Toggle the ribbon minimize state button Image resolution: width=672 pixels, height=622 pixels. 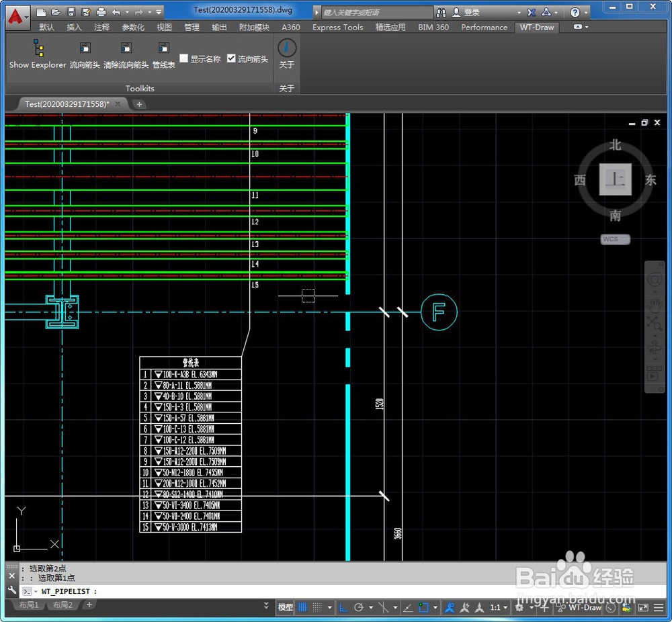(x=578, y=27)
